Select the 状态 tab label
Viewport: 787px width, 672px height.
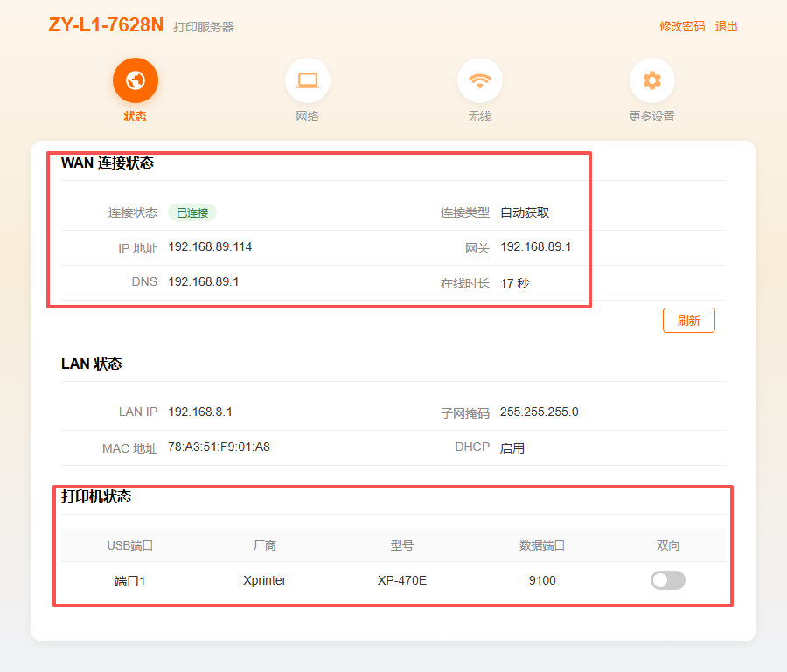click(135, 116)
